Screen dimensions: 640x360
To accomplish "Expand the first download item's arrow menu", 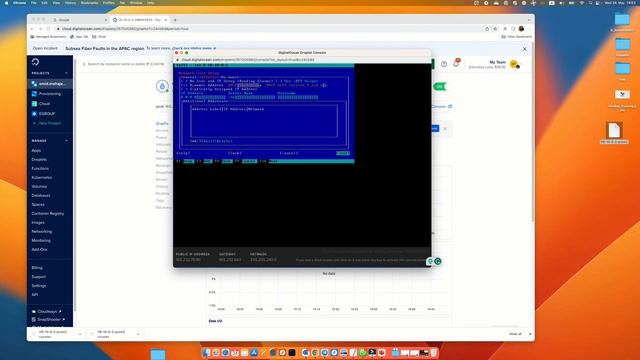I will [80, 334].
